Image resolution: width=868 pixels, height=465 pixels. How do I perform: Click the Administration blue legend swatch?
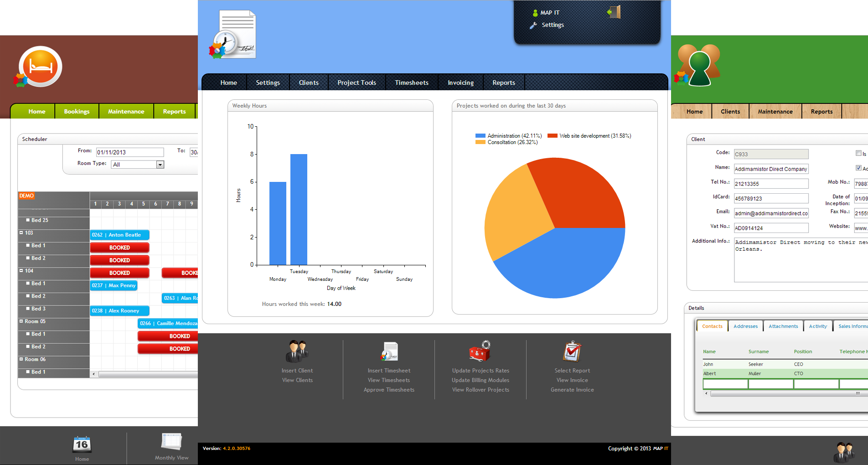tap(480, 136)
